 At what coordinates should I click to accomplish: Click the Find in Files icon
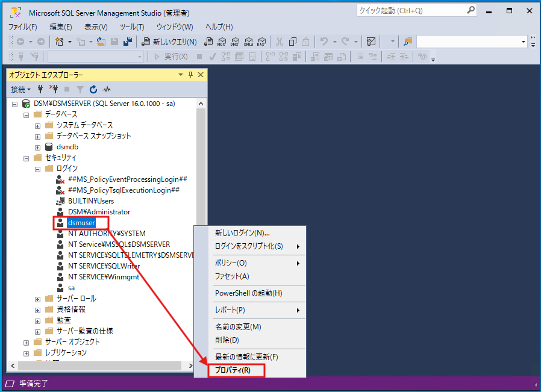[x=408, y=42]
